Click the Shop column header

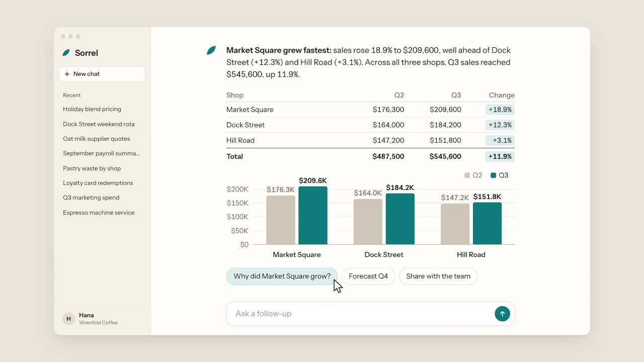click(235, 95)
